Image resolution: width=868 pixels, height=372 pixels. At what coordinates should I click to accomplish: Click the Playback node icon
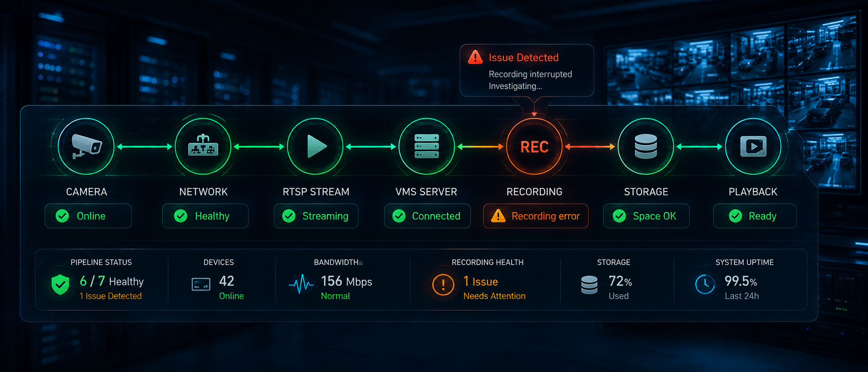[x=753, y=146]
